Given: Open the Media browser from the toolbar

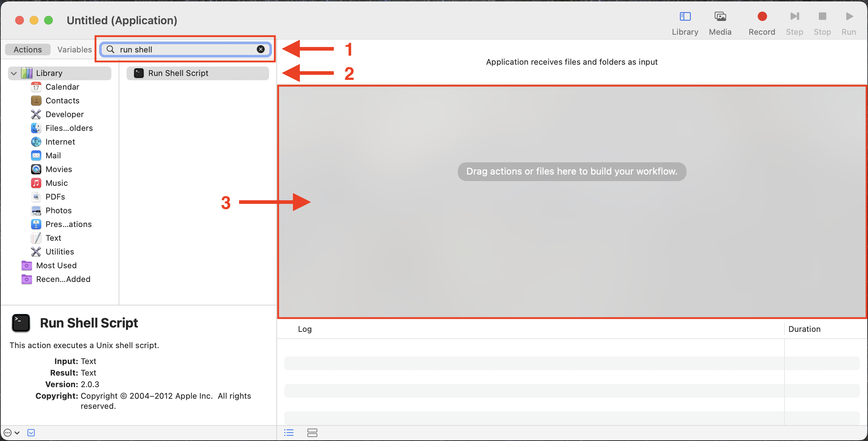Looking at the screenshot, I should [720, 17].
